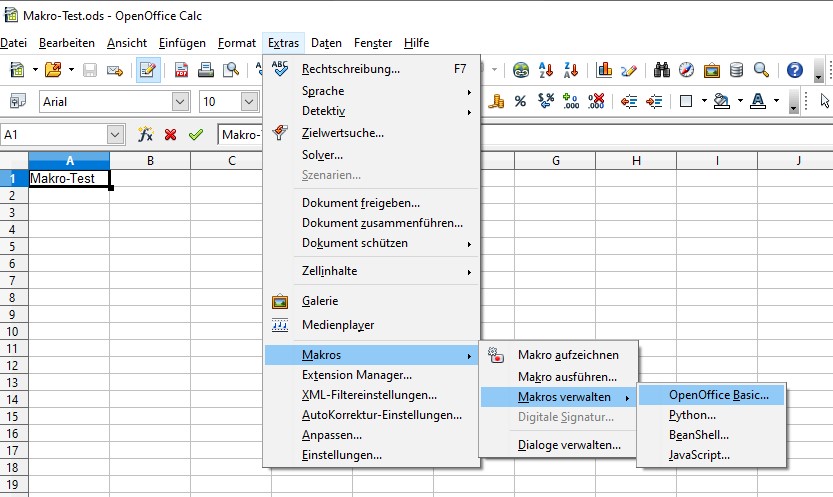Choose Python... from Makros verwalten submenu
The height and width of the screenshot is (497, 833).
coord(711,415)
